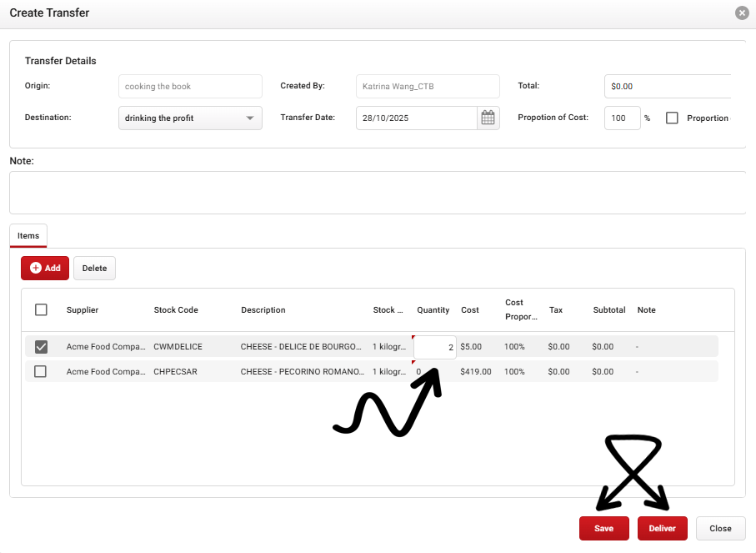Switch to the Items tab

click(x=28, y=236)
